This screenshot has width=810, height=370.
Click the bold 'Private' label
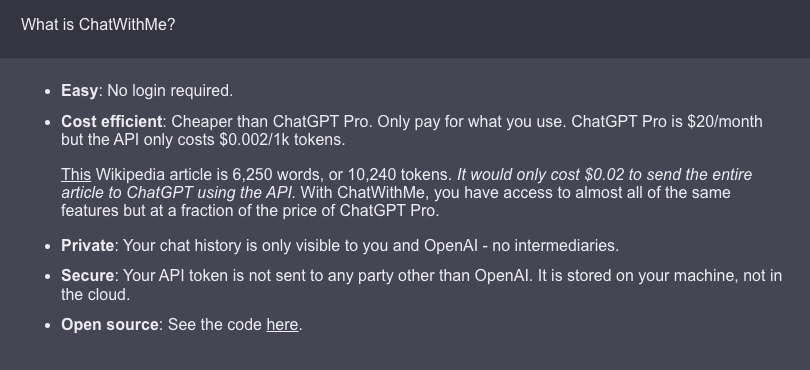87,245
